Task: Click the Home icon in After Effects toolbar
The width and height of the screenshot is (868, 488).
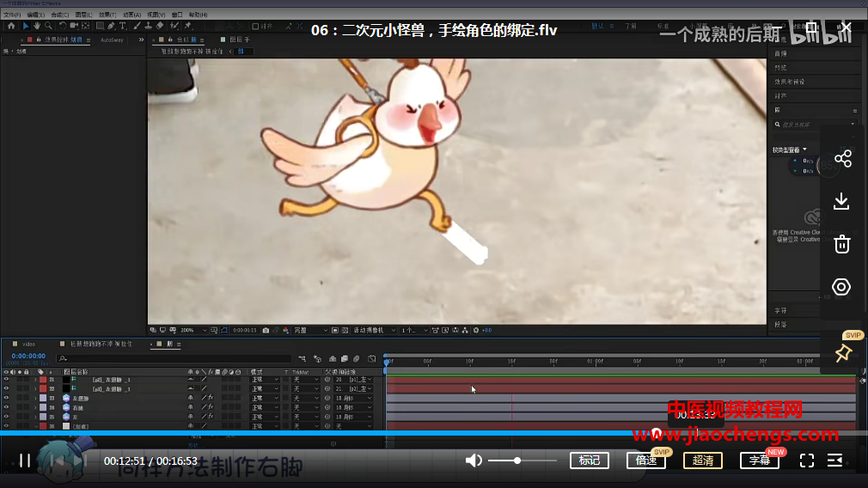Action: [11, 26]
